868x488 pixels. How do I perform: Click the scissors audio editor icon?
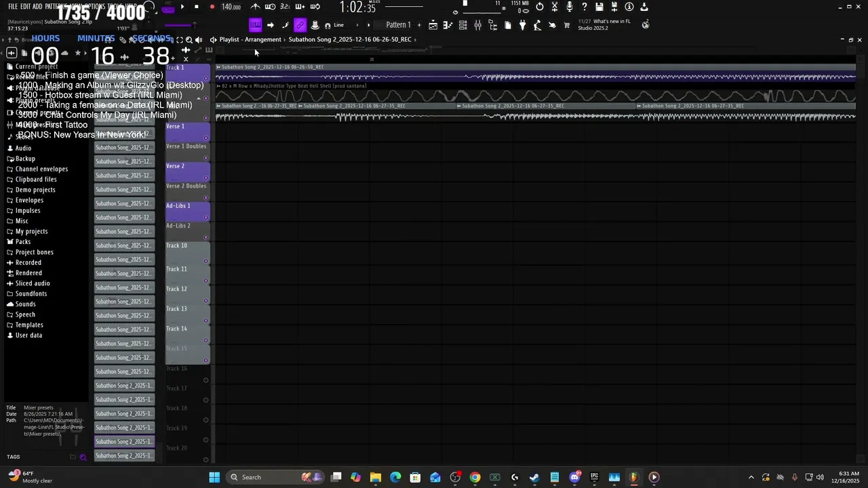[555, 7]
